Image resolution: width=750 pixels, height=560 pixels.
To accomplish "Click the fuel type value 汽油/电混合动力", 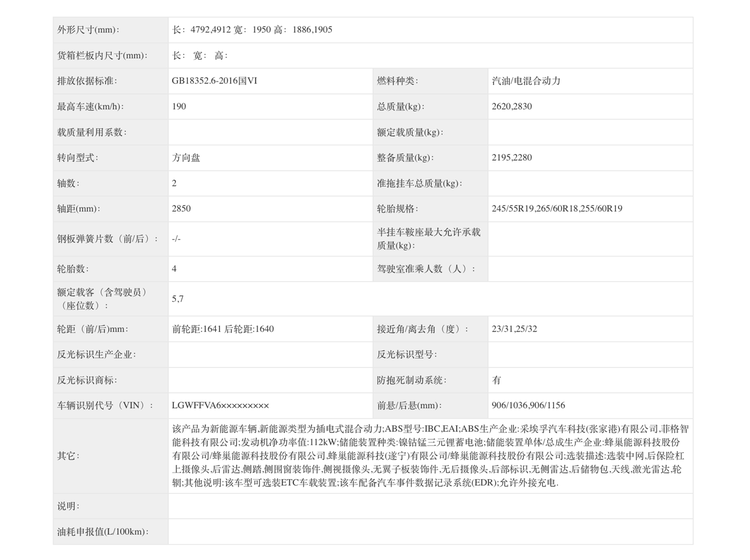I will [529, 80].
